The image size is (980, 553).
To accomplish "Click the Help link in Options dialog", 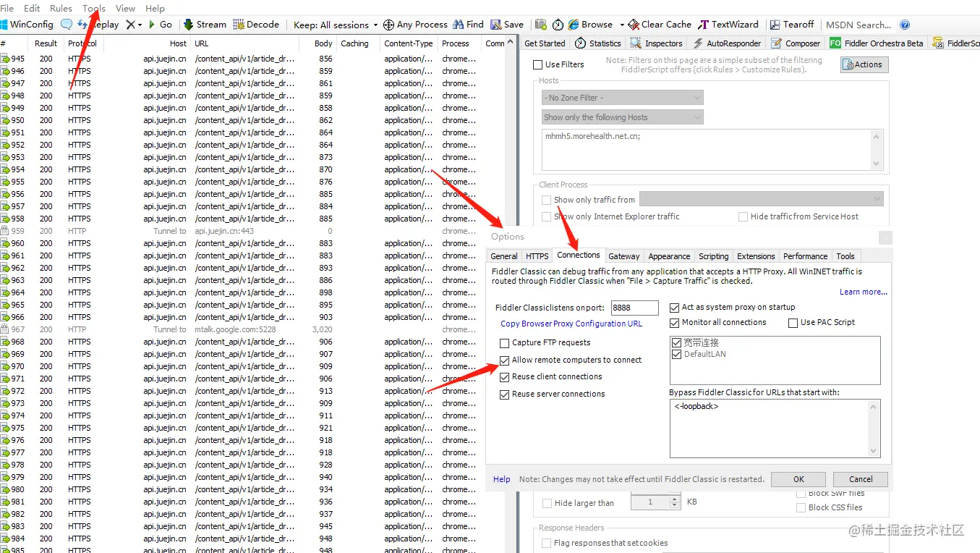I will pos(502,479).
